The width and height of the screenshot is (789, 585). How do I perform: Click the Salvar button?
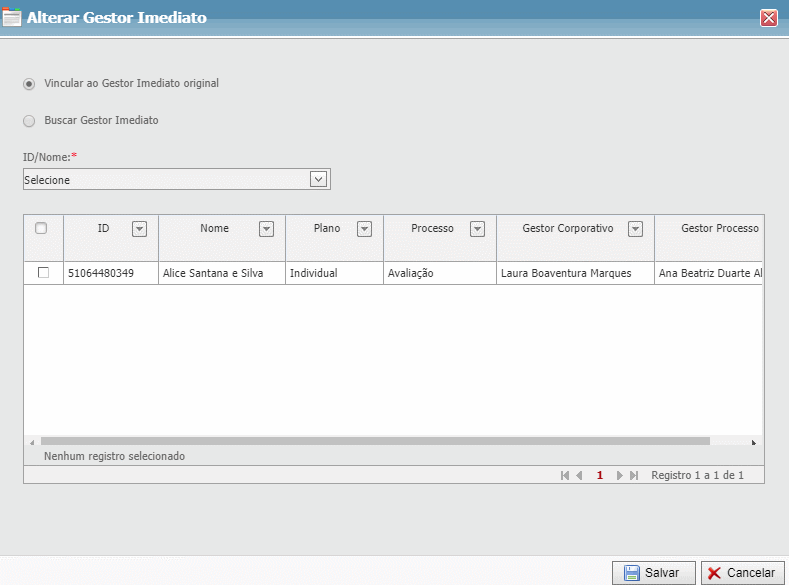click(x=653, y=573)
